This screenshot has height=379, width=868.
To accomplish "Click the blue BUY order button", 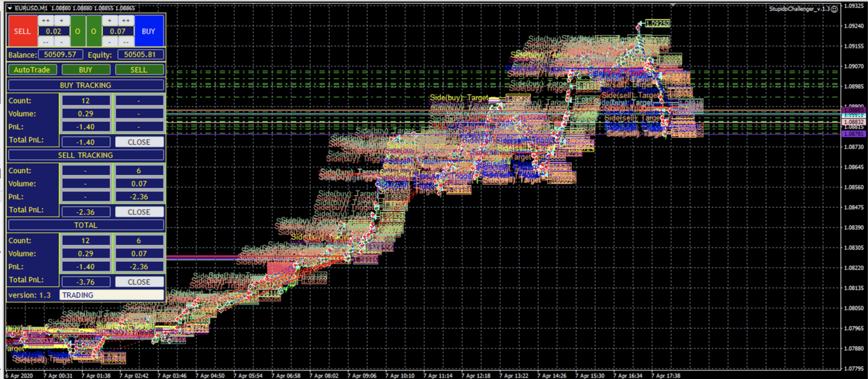I will click(x=149, y=31).
